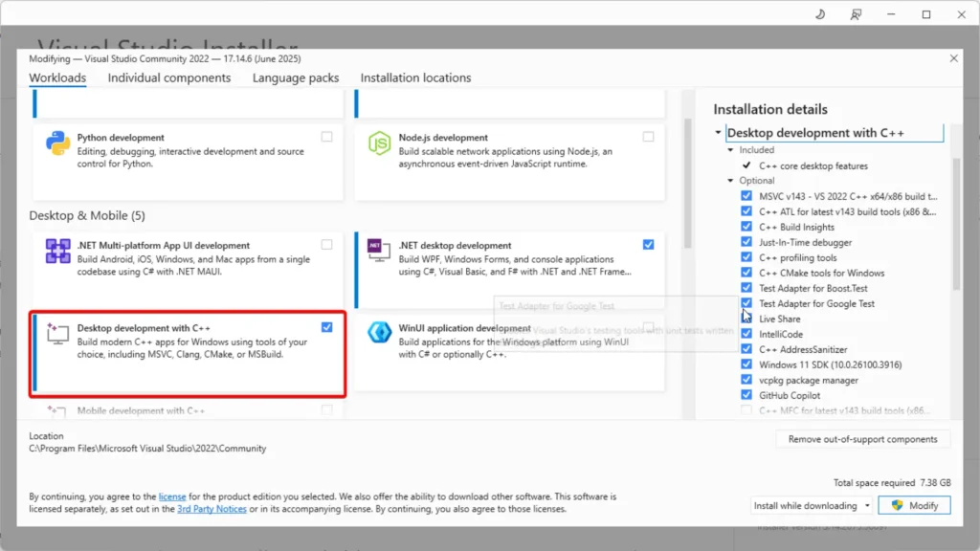Close the Modifying dialog with the X

click(954, 58)
